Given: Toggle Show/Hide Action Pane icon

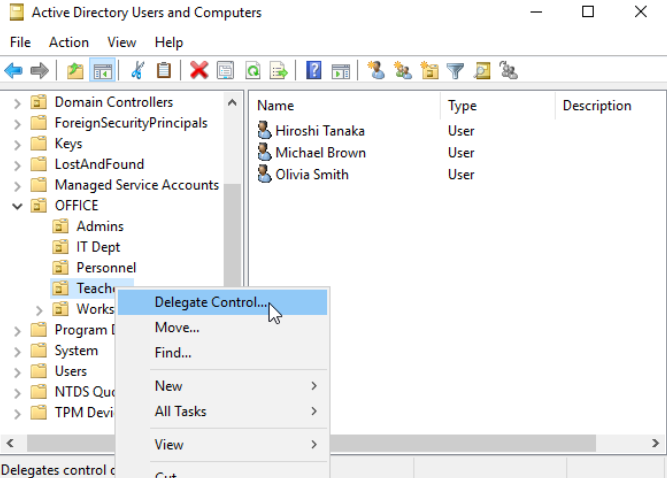Looking at the screenshot, I should [341, 71].
